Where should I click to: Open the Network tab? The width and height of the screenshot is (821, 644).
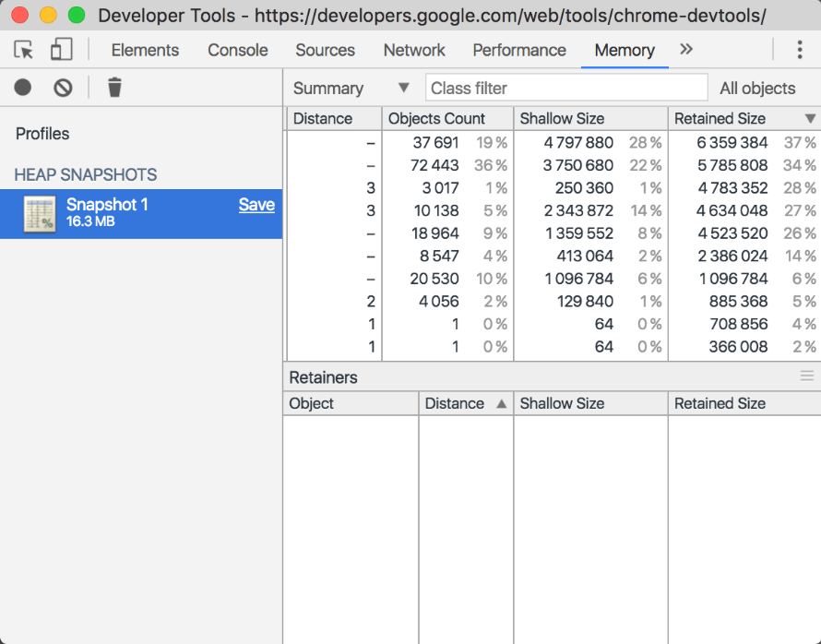pyautogui.click(x=414, y=50)
